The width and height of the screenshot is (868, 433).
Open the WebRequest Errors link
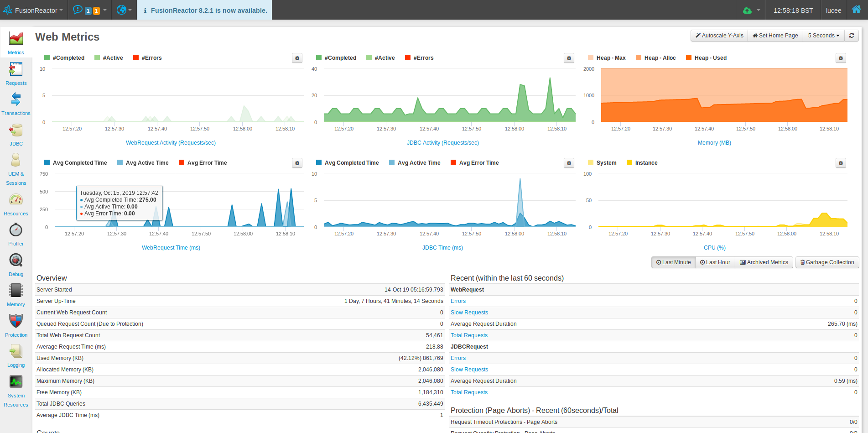(458, 301)
